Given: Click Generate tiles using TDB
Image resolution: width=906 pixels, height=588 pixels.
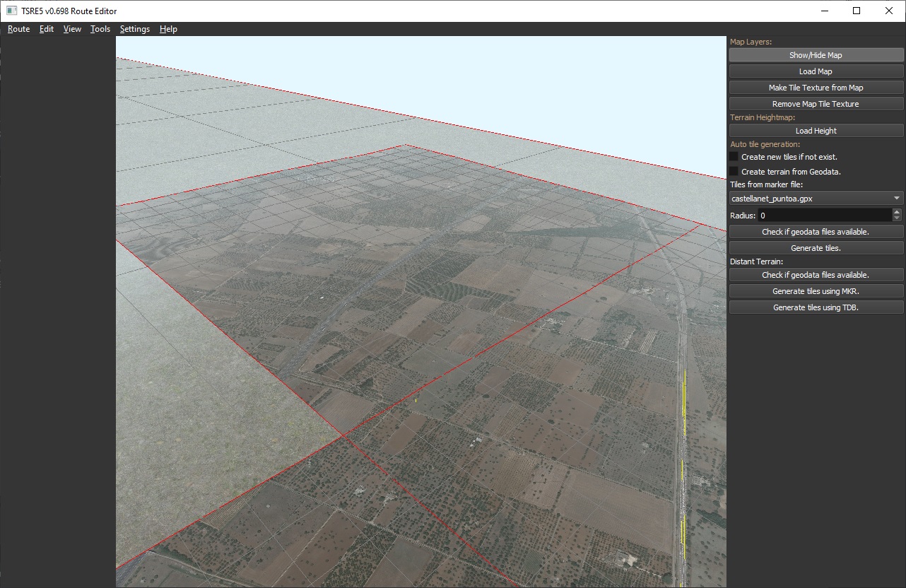Looking at the screenshot, I should (816, 307).
